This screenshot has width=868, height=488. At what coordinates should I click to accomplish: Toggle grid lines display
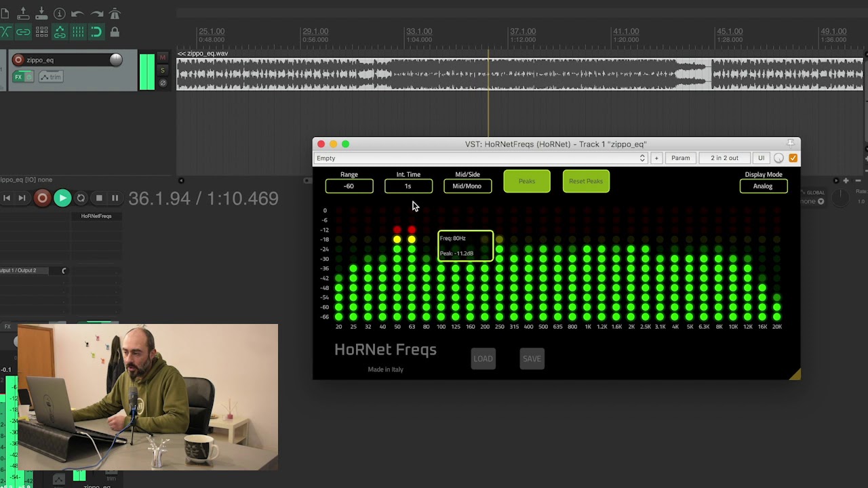pos(78,32)
